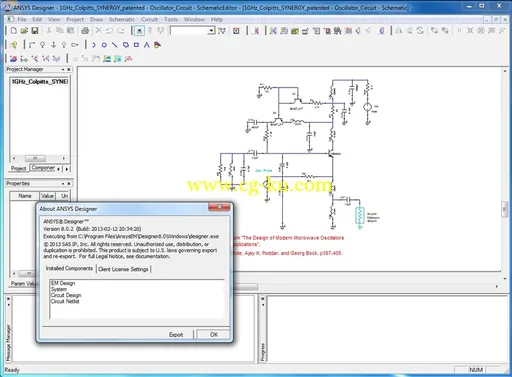The width and height of the screenshot is (512, 377).
Task: Click the Undo arrow icon
Action: tap(109, 31)
